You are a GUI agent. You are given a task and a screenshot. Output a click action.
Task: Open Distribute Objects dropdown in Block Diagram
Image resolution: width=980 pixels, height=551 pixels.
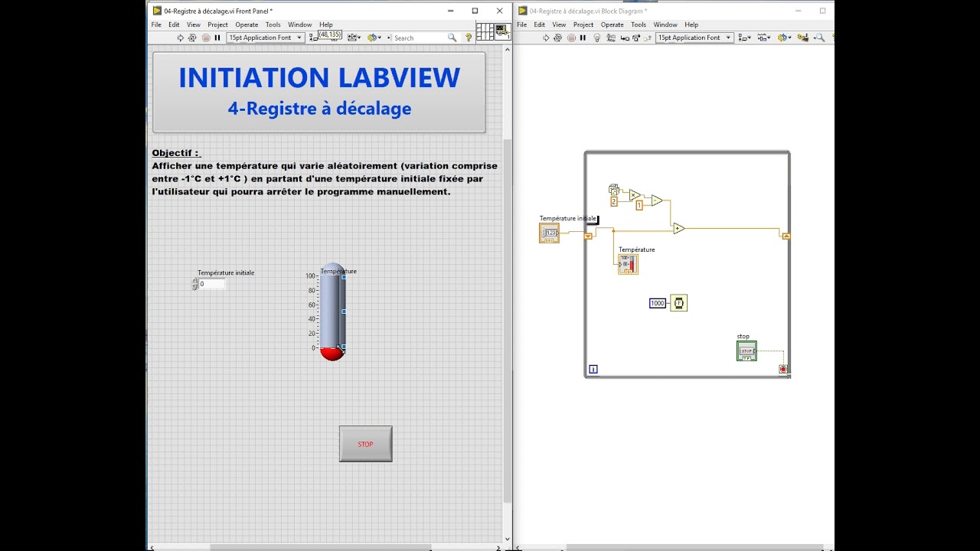pos(763,37)
